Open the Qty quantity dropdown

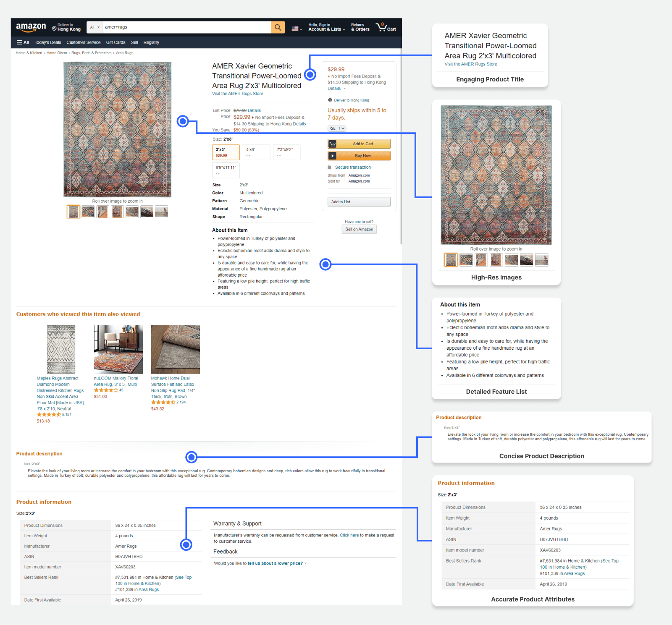[337, 128]
